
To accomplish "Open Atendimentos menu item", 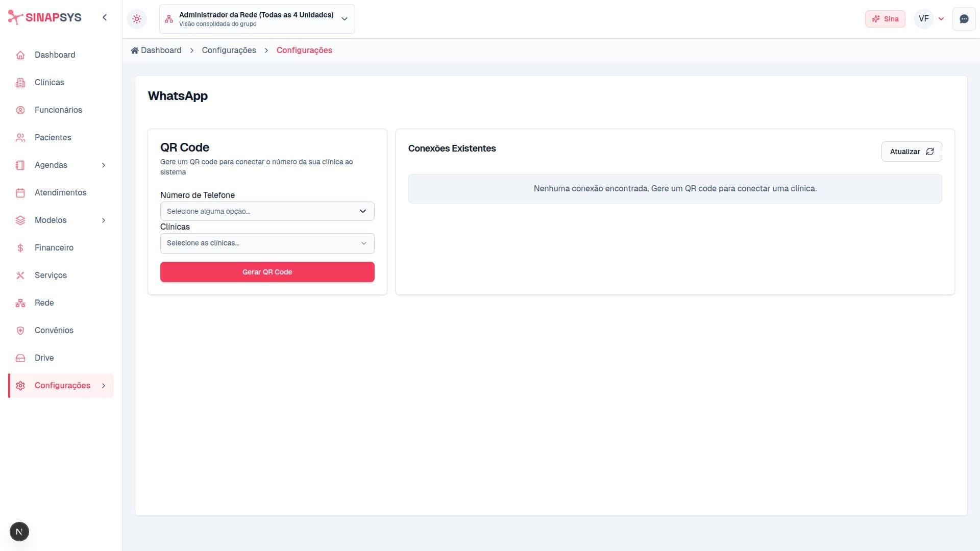I will pos(60,193).
